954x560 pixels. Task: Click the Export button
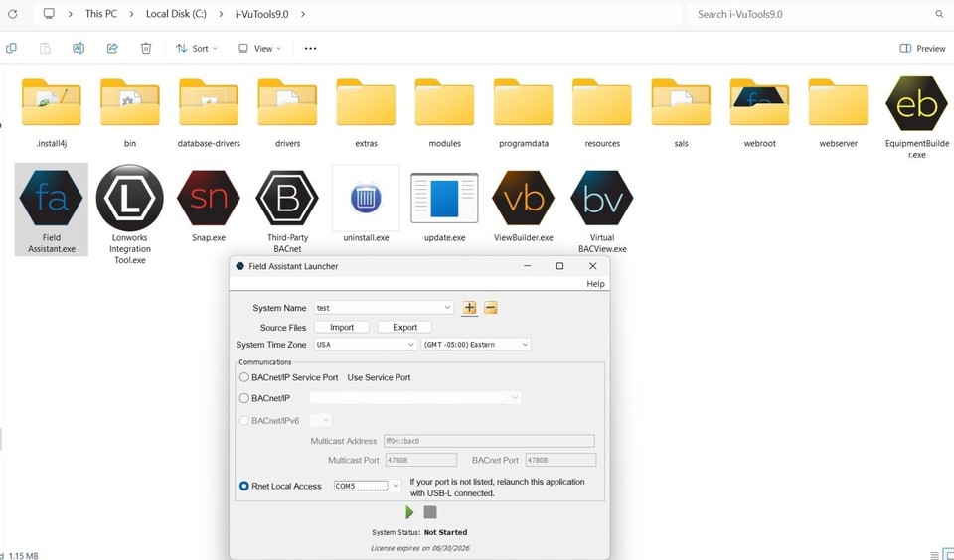coord(404,327)
